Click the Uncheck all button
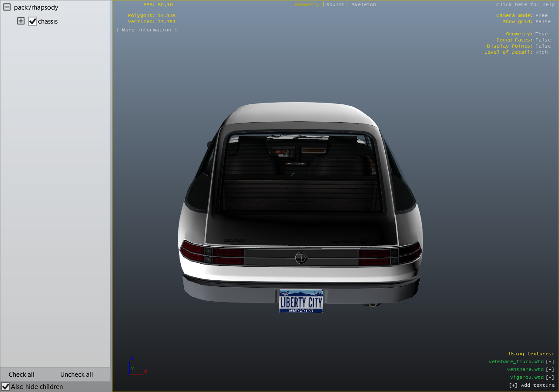559x392 pixels. (76, 375)
